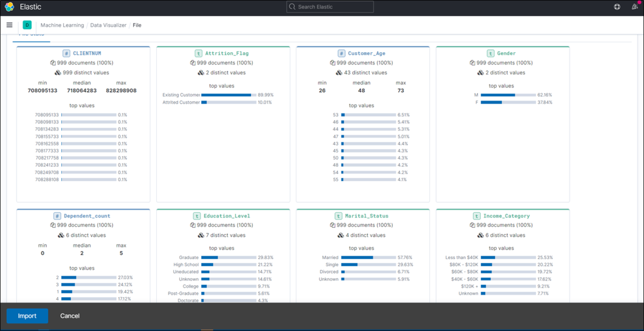Click the Customer_Age median 48 value

pyautogui.click(x=361, y=91)
